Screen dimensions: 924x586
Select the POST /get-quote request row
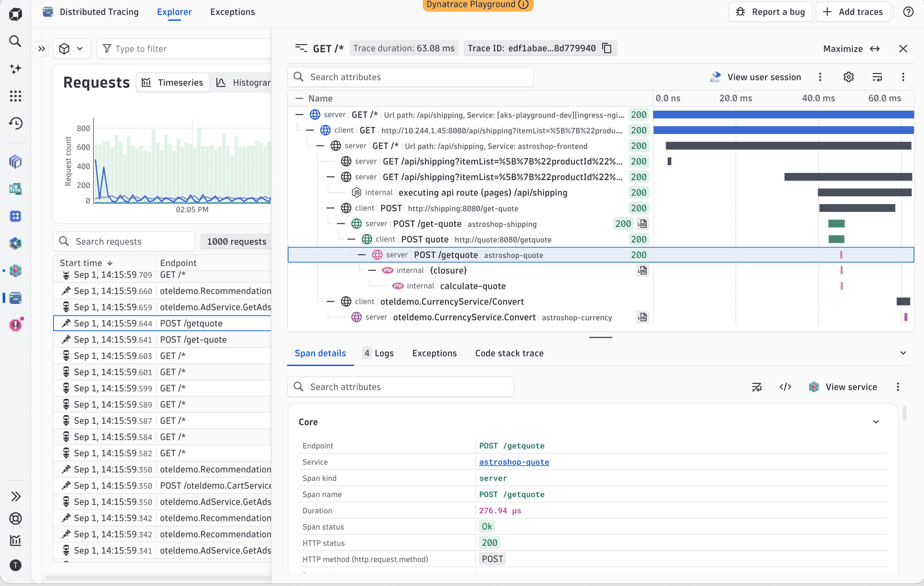coord(162,340)
